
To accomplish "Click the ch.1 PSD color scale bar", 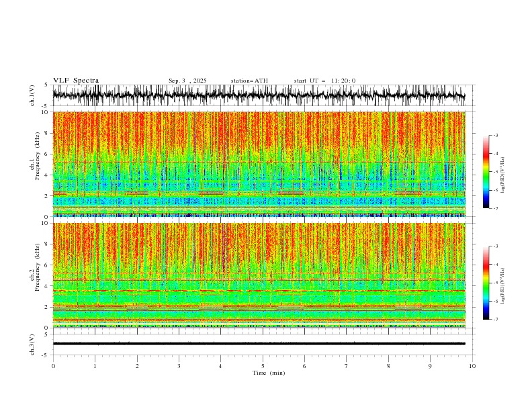I will [486, 172].
